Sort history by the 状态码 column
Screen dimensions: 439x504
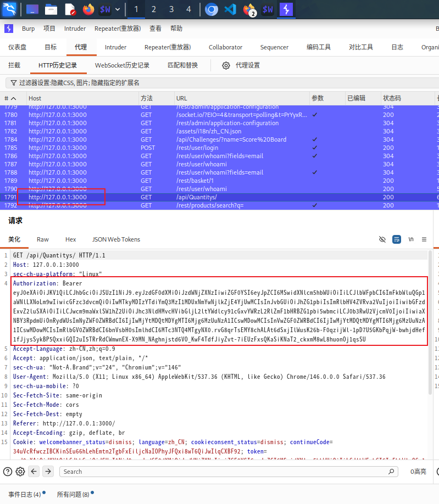pos(408,98)
